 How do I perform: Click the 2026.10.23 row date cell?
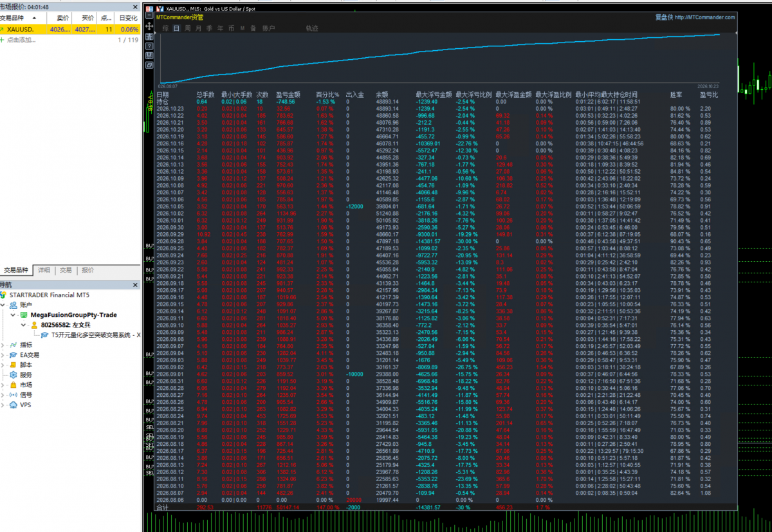(x=170, y=109)
